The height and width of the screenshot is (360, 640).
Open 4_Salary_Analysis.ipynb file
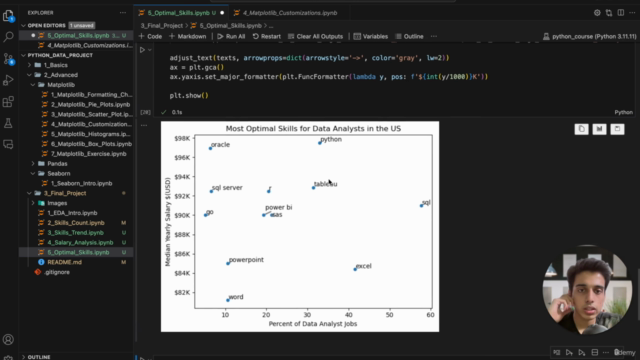[x=80, y=242]
